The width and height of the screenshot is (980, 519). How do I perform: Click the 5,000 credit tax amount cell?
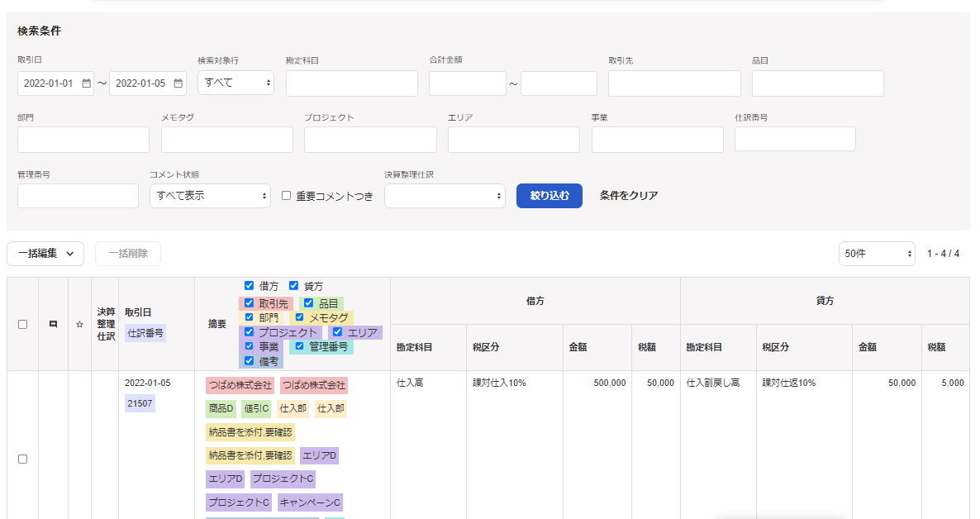[x=953, y=383]
